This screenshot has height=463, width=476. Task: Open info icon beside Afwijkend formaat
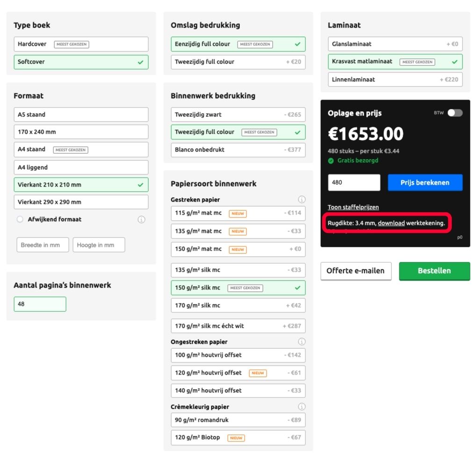(142, 219)
